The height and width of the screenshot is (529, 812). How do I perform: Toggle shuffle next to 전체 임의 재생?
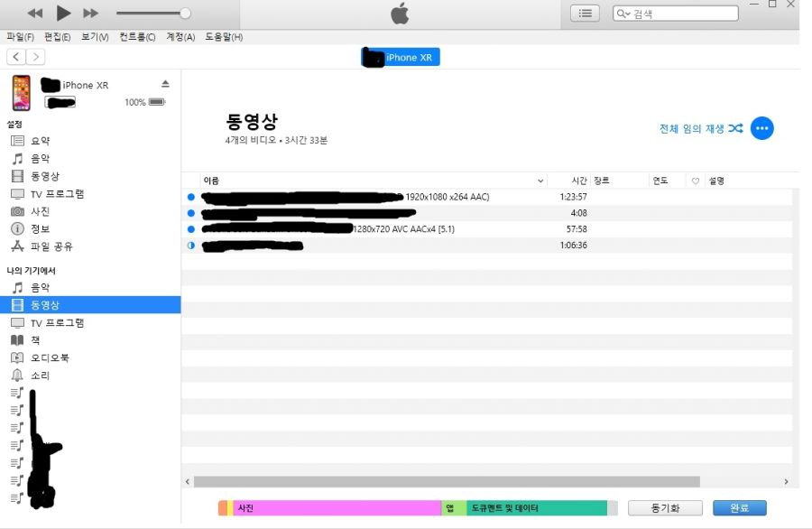[x=734, y=128]
